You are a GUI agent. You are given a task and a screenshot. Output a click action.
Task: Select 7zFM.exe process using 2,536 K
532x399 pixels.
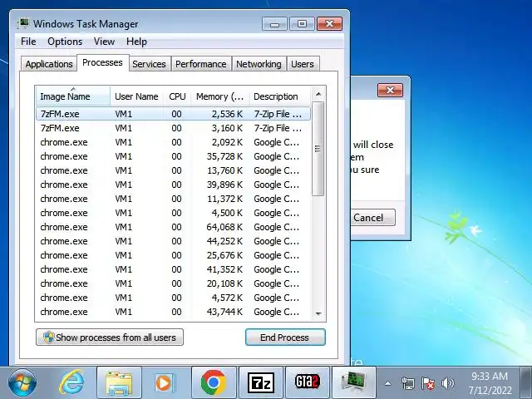coord(173,114)
